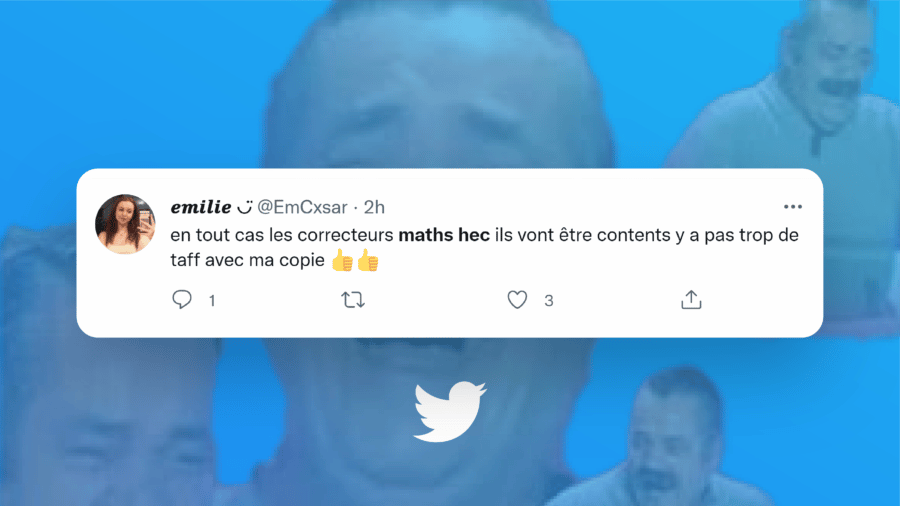Open emilie's profile picture
900x506 pixels.
coord(125,224)
